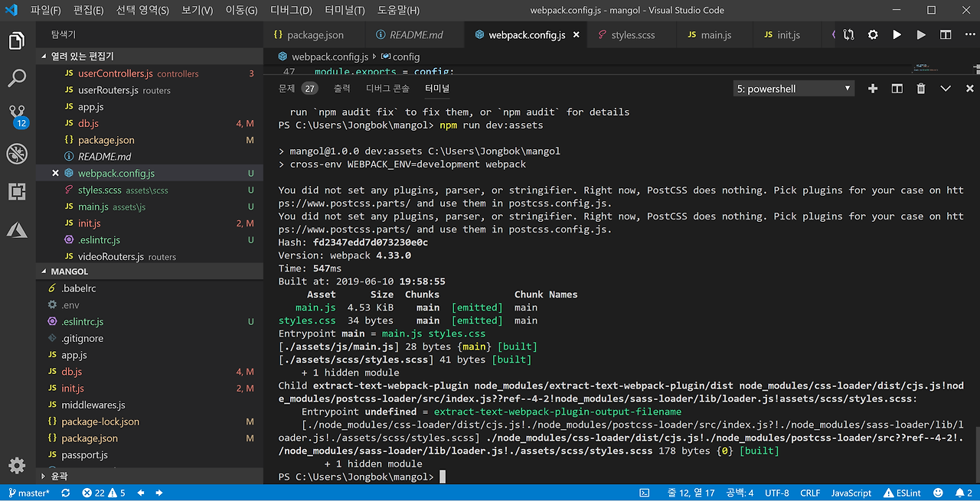
Task: Open Source Control view with 12 badge
Action: (x=17, y=115)
